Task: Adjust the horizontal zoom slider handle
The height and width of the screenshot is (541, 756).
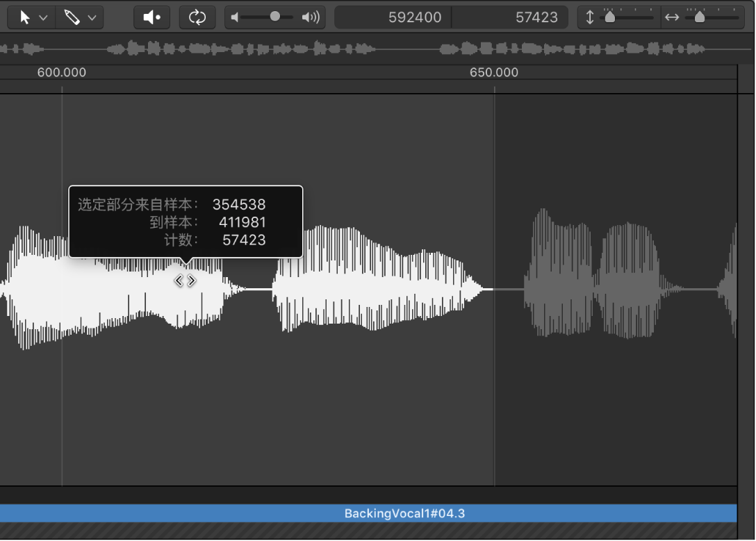Action: pos(699,17)
